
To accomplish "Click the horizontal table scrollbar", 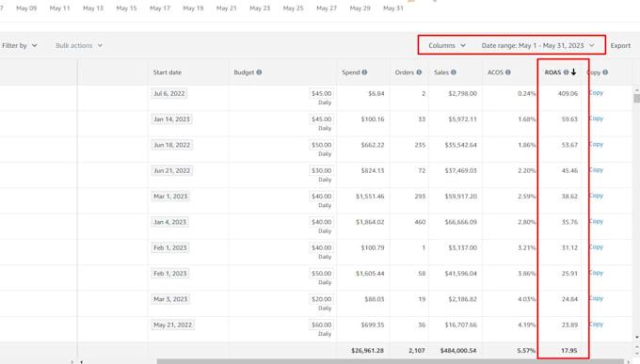I will point(392,361).
